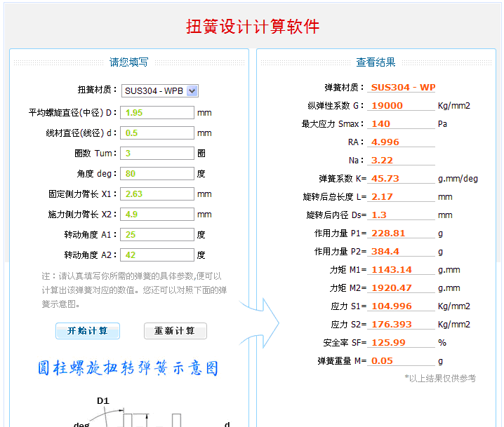Open the 扭簧材质 material dropdown
This screenshot has width=504, height=427.
coord(160,90)
